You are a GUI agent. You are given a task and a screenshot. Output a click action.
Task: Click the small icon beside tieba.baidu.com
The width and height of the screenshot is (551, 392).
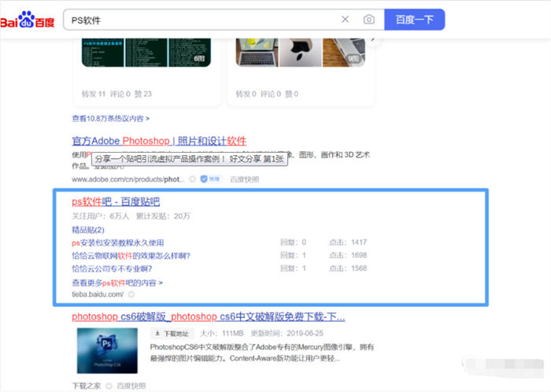(131, 294)
